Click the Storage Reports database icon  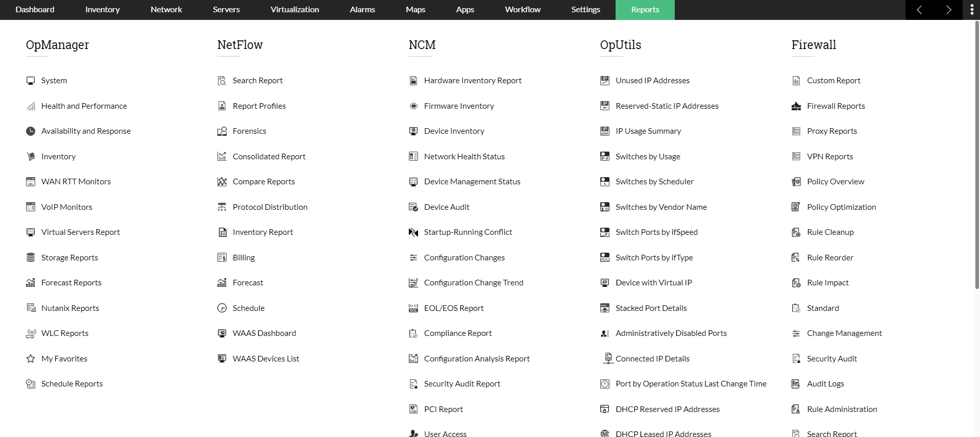coord(31,258)
